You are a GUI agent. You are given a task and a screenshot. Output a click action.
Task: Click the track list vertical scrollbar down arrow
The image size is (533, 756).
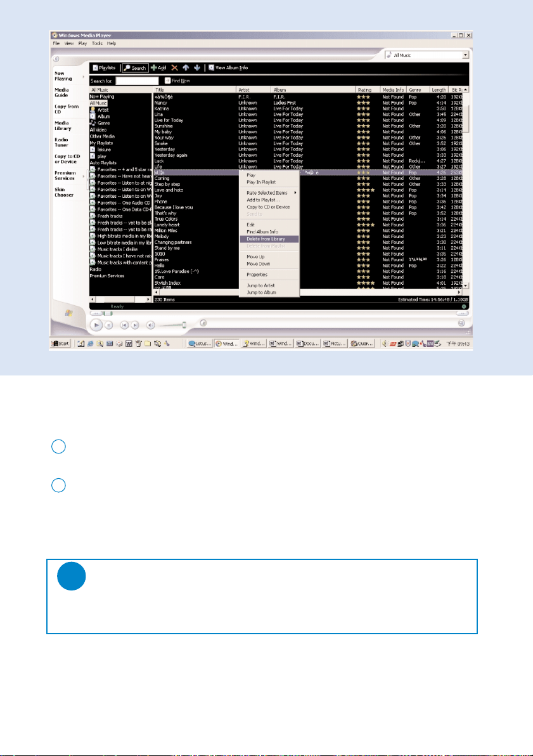[465, 286]
